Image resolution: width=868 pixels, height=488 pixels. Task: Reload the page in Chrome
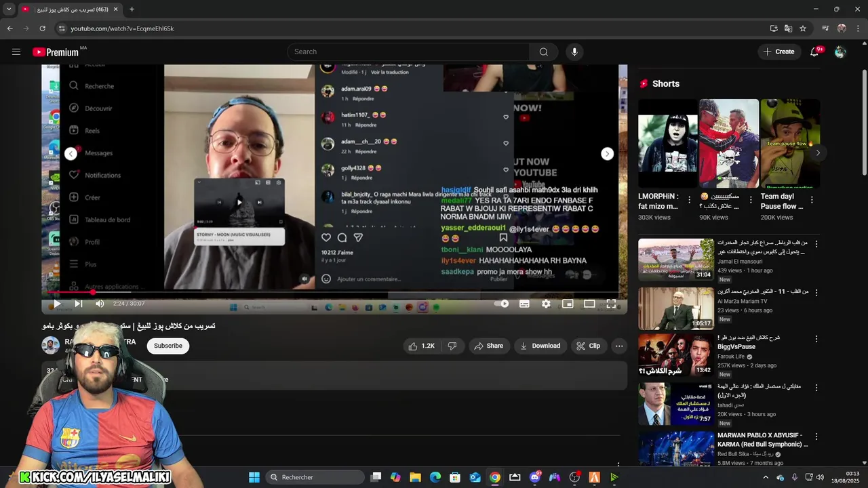click(42, 28)
